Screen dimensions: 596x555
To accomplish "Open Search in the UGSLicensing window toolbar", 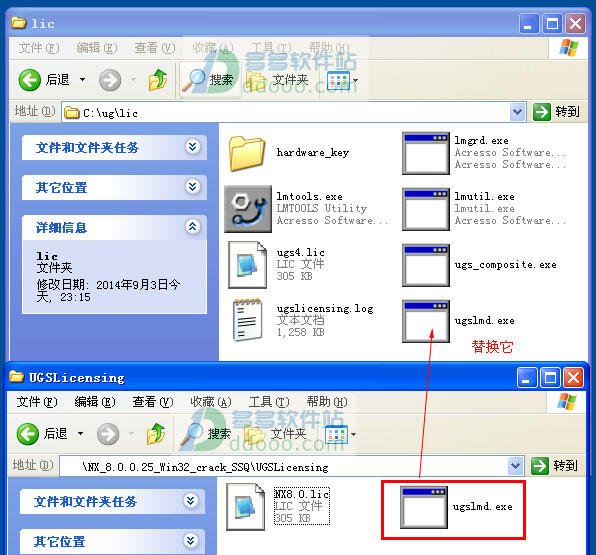I will point(206,434).
